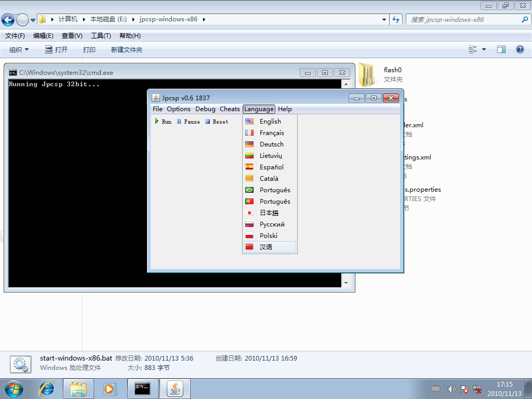Select English from the Language menu
This screenshot has height=399, width=532.
[270, 122]
